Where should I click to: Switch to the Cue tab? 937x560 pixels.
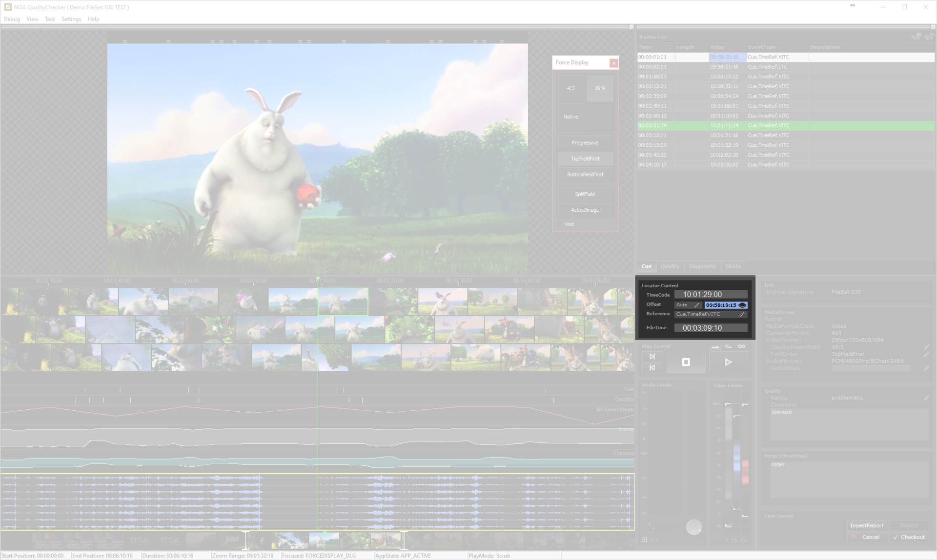pyautogui.click(x=646, y=266)
